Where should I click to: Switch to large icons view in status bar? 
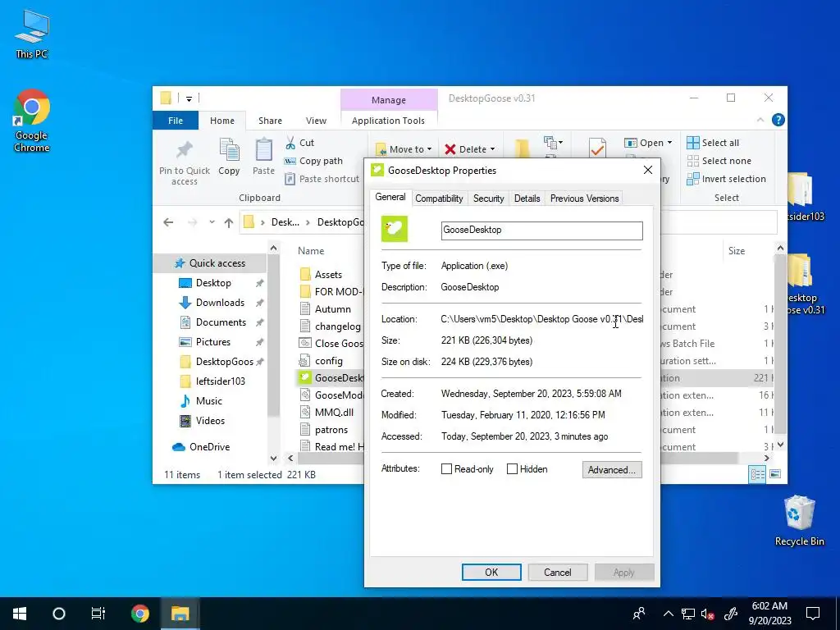[775, 474]
